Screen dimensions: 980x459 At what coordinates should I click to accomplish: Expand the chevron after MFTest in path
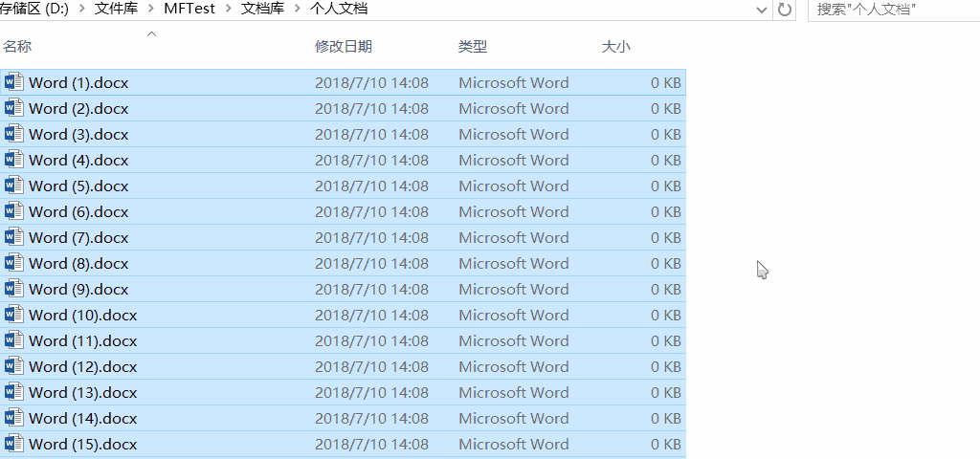(229, 9)
